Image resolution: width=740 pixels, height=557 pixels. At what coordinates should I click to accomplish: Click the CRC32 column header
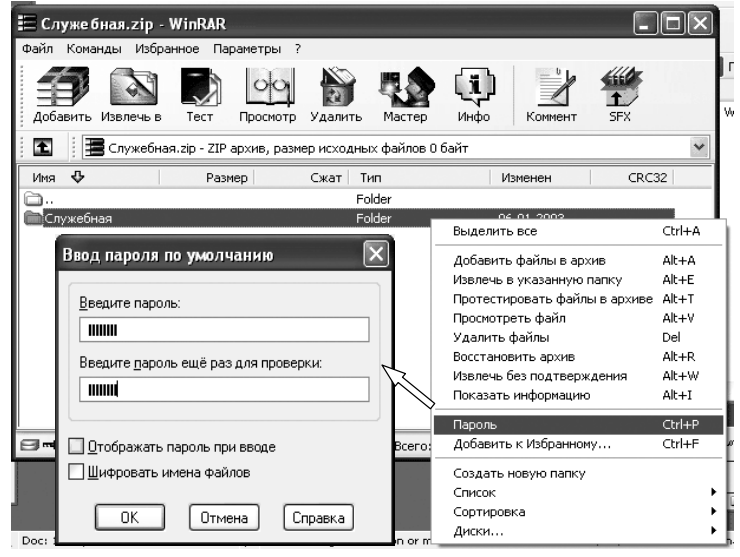pyautogui.click(x=632, y=177)
